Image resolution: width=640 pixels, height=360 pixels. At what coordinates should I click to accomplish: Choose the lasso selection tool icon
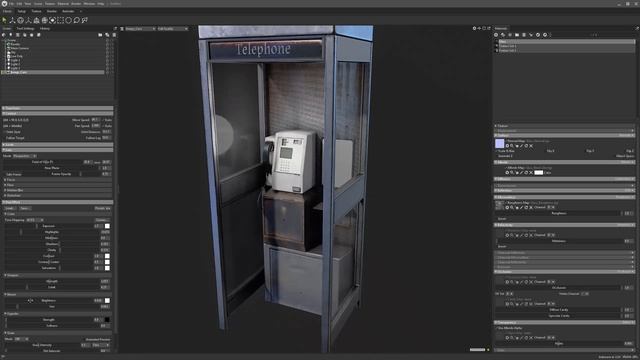click(76, 20)
